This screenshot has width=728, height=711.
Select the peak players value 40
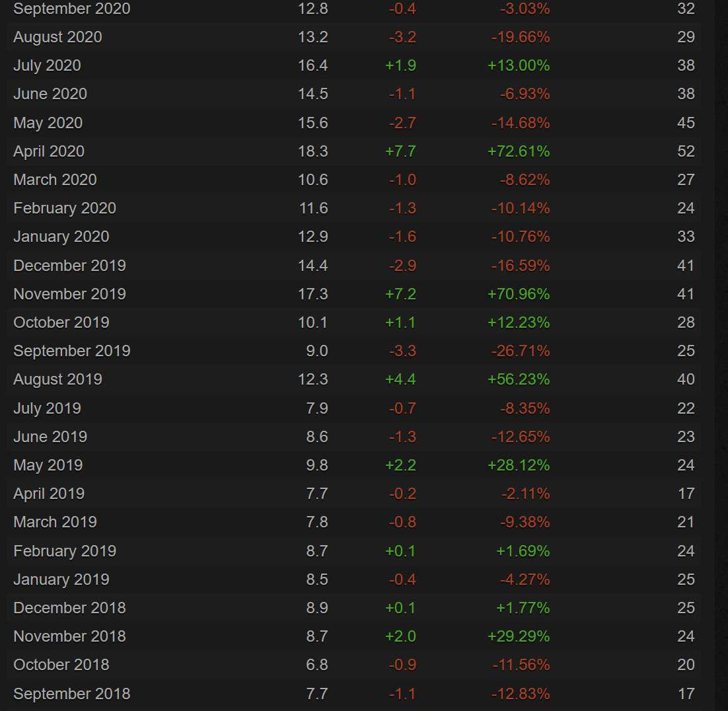point(686,379)
